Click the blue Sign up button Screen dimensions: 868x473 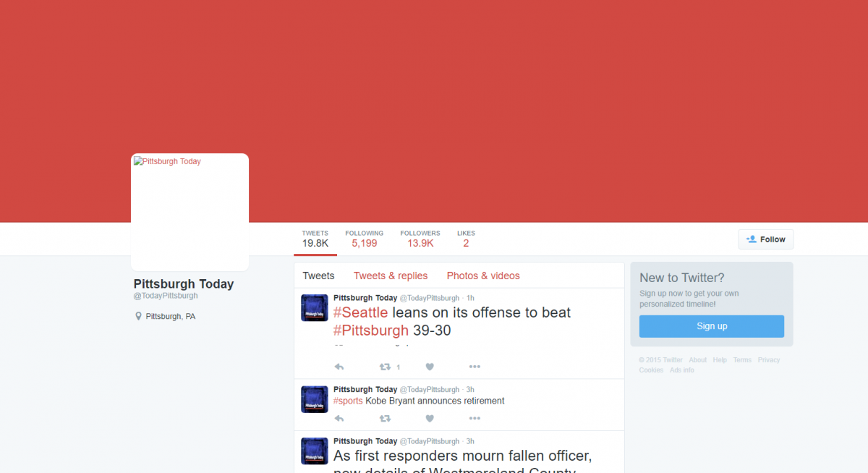click(x=712, y=326)
